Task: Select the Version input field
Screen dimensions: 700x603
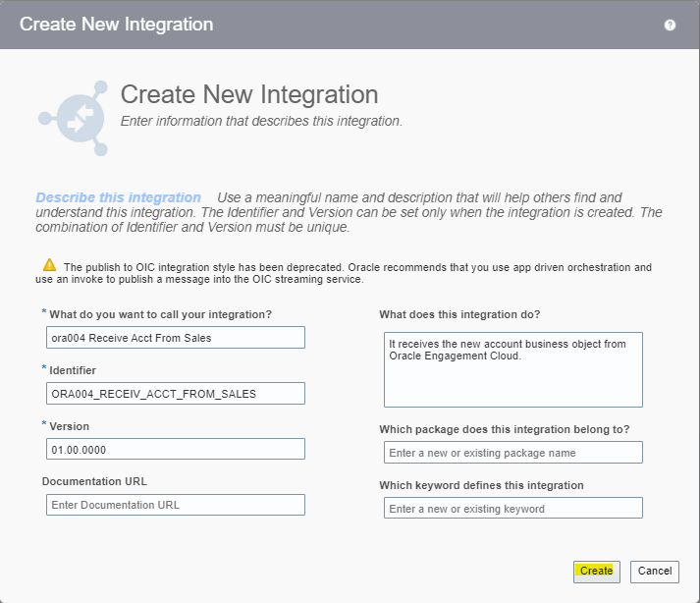Action: coord(176,449)
